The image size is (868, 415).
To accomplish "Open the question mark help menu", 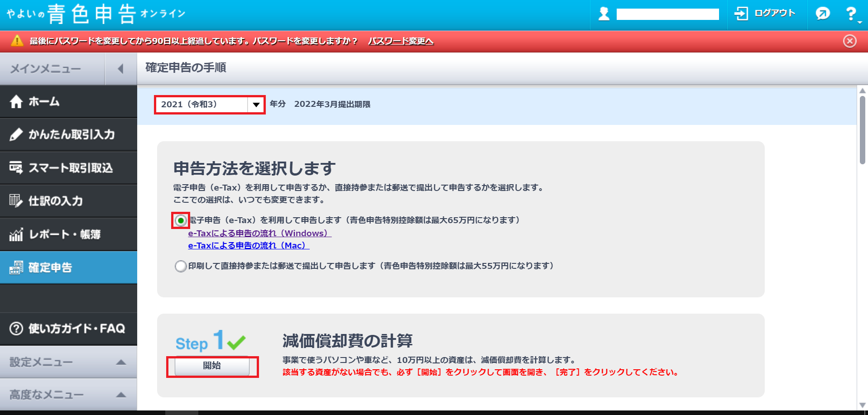I will pos(851,14).
